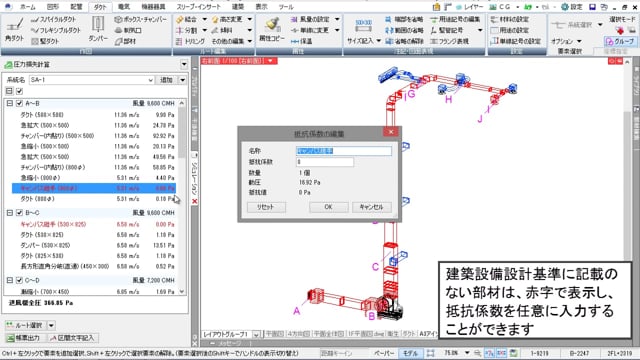This screenshot has width=640, height=360.
Task: Select フランジ表現 flange display
Action: point(449,41)
